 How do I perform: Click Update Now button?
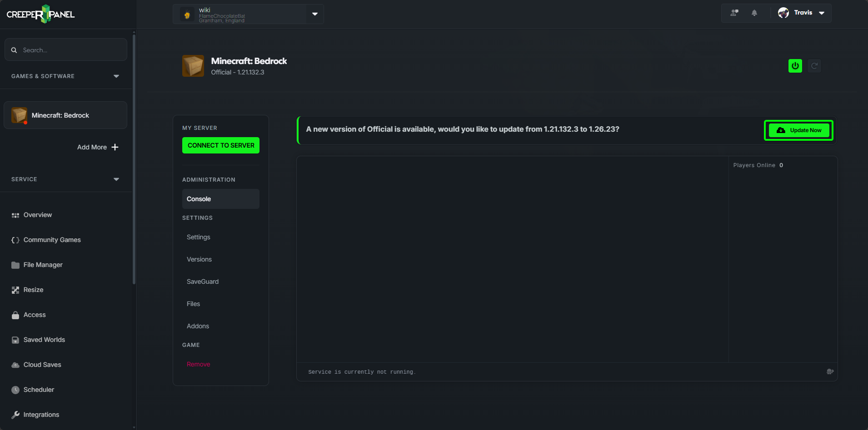coord(798,130)
